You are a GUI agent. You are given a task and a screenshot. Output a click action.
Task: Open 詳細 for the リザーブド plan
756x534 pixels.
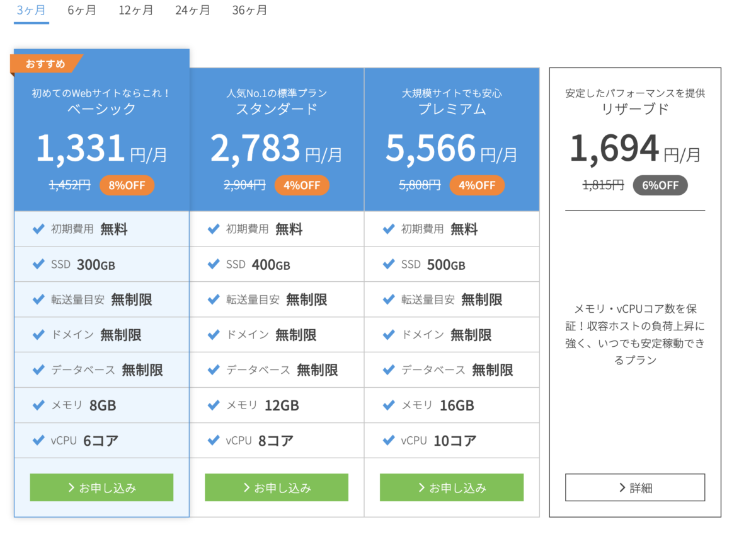point(635,487)
